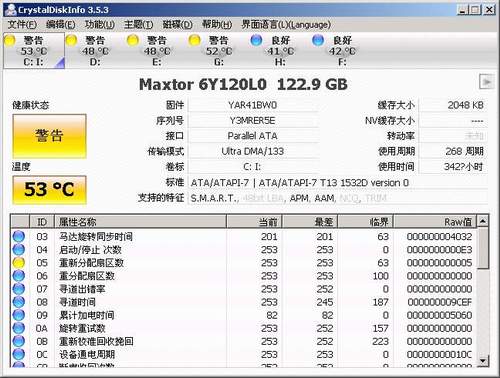
Task: Click the 最差 column header
Action: [x=310, y=222]
